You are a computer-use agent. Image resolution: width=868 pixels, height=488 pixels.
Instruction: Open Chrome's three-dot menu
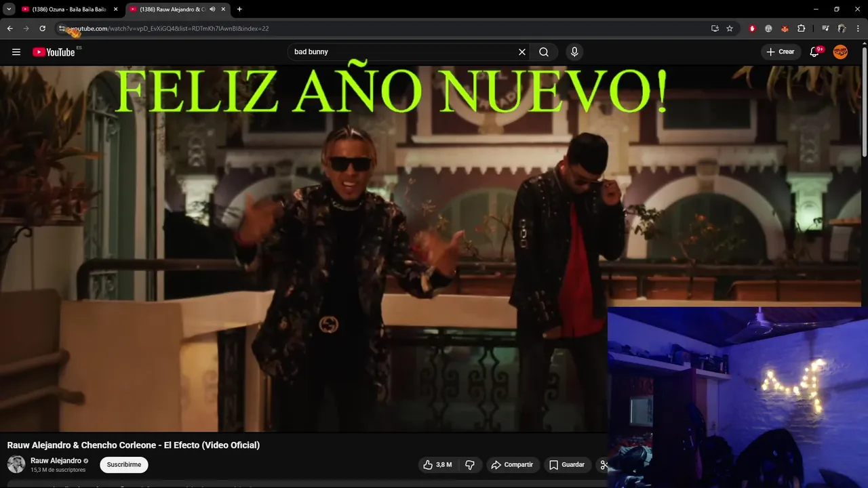859,28
